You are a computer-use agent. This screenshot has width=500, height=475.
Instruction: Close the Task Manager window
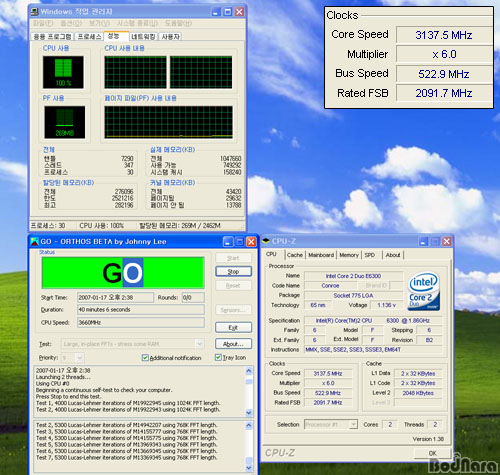(239, 12)
